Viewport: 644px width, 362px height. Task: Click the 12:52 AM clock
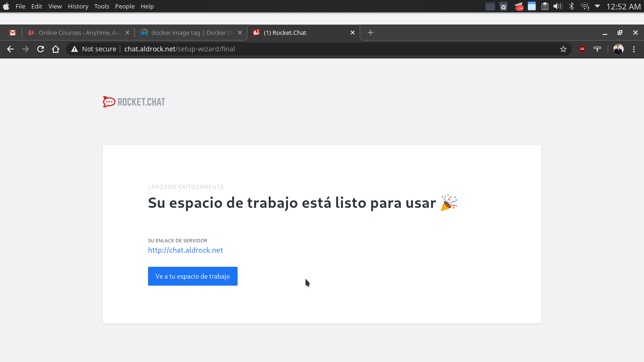click(x=623, y=6)
